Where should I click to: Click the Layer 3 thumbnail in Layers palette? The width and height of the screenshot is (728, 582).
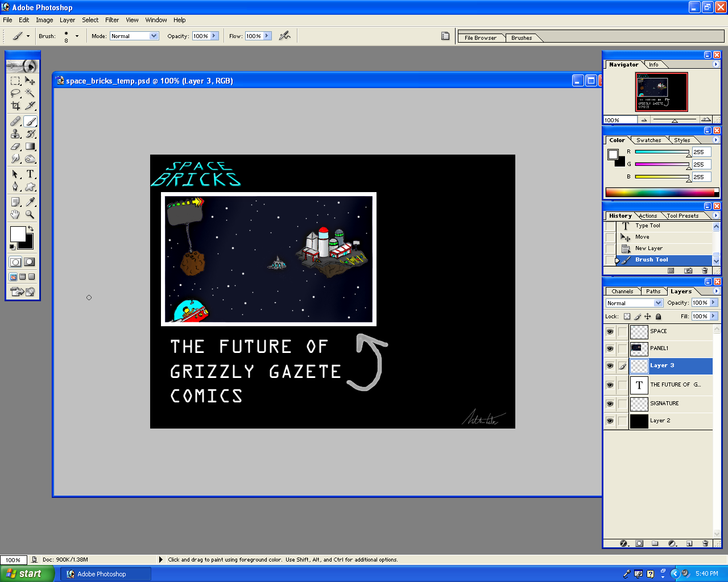point(638,366)
